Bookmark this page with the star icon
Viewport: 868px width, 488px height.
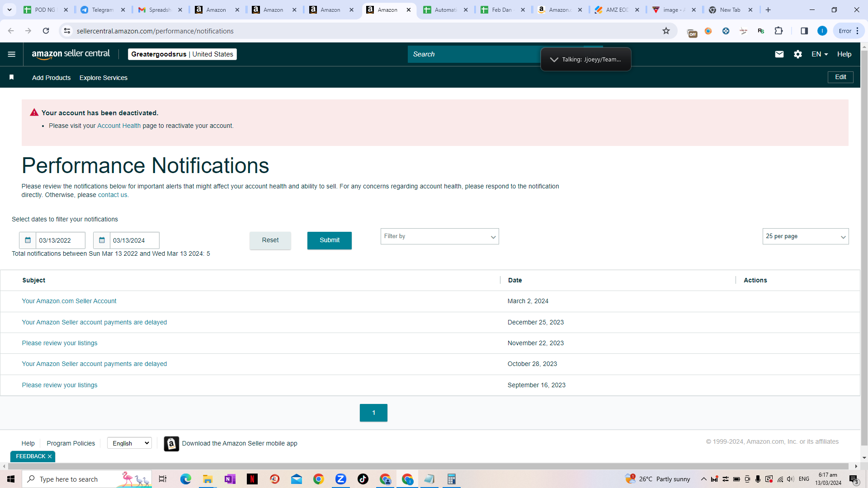[x=666, y=31]
